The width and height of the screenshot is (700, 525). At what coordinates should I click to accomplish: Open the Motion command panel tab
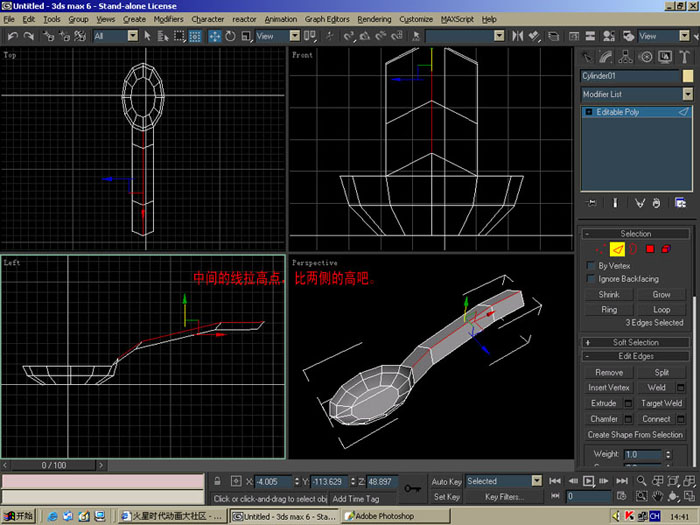point(646,57)
